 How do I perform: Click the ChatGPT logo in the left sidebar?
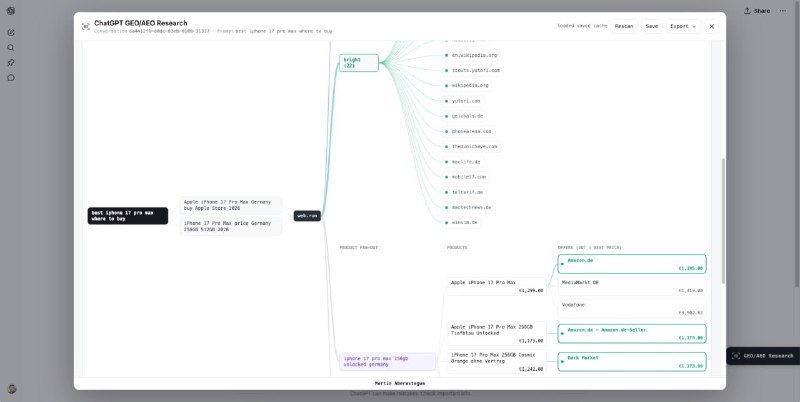(11, 11)
